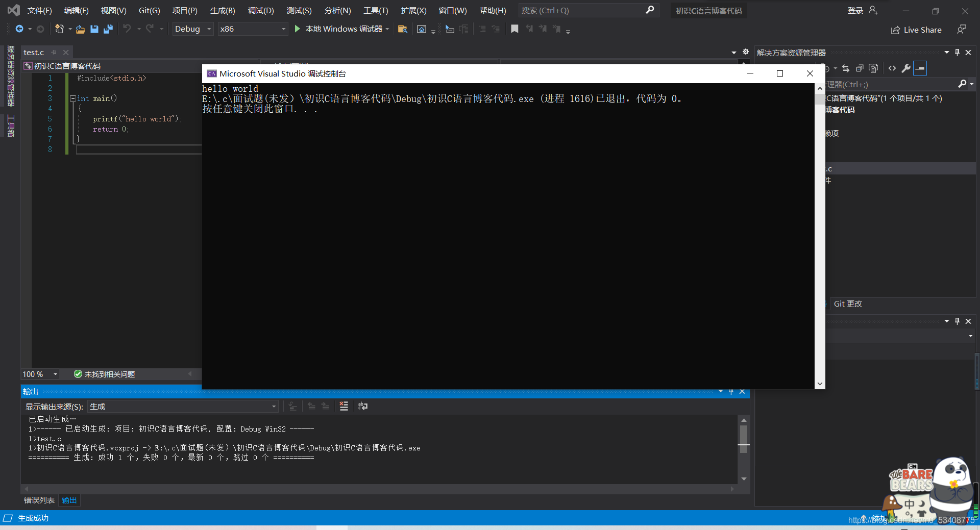The image size is (980, 530).
Task: Click the save all files icon
Action: [108, 29]
